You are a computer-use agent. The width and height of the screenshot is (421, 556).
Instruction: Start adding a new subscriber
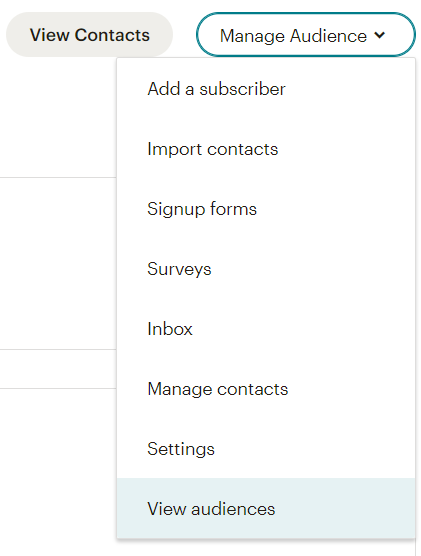(x=266, y=89)
